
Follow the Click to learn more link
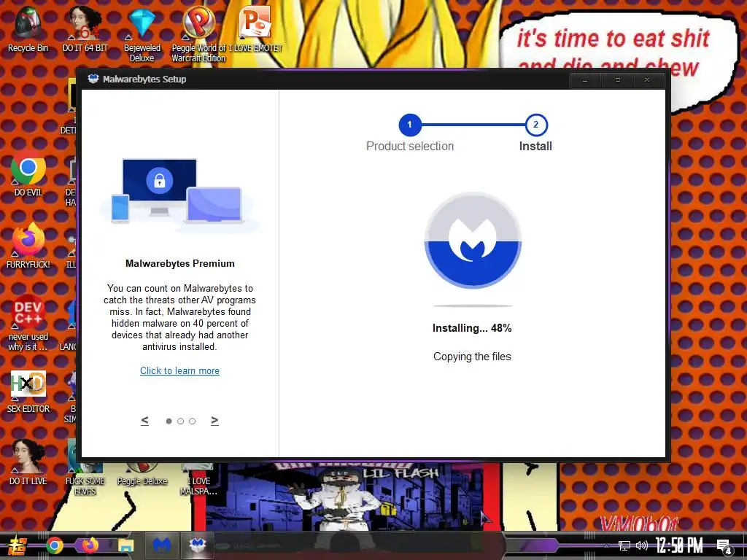click(x=179, y=371)
